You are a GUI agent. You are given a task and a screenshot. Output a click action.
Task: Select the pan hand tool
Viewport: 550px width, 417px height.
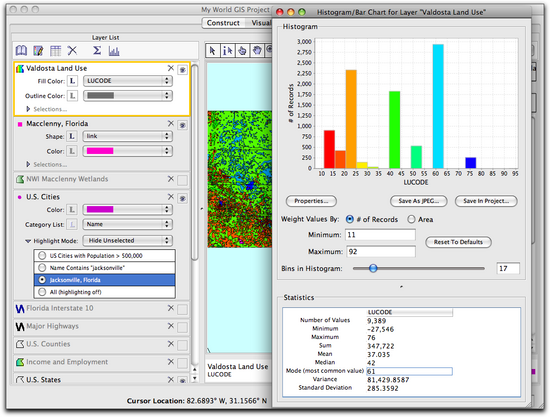point(257,51)
